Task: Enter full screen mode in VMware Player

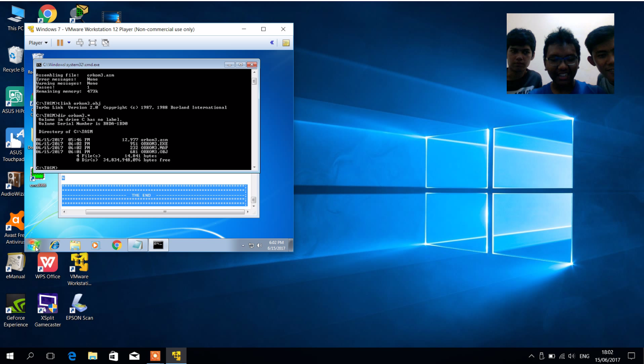Action: tap(92, 43)
